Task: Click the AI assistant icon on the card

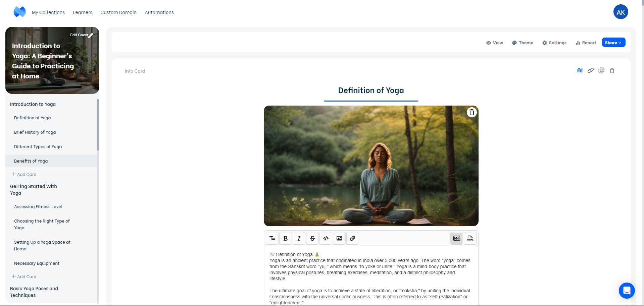Action: [580, 70]
